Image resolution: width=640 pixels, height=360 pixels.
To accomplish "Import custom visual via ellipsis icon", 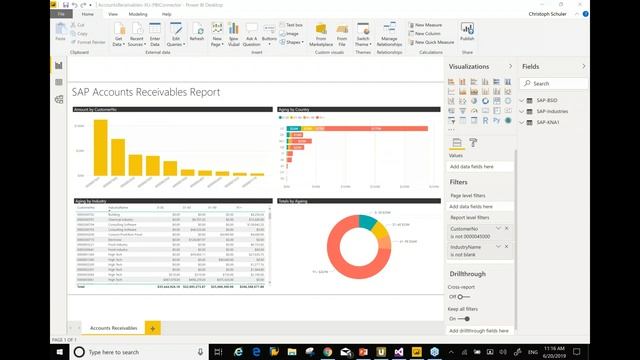I will coord(451,130).
